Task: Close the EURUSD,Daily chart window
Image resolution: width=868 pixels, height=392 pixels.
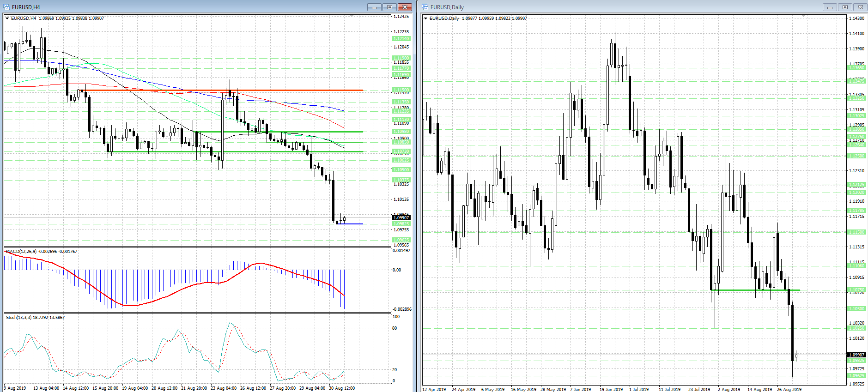Action: coord(860,7)
